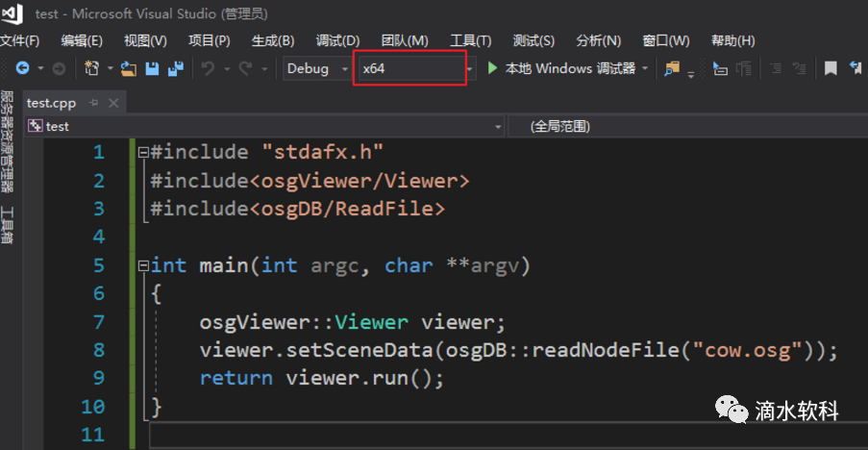Click the Undo arrow icon
868x450 pixels.
point(208,68)
